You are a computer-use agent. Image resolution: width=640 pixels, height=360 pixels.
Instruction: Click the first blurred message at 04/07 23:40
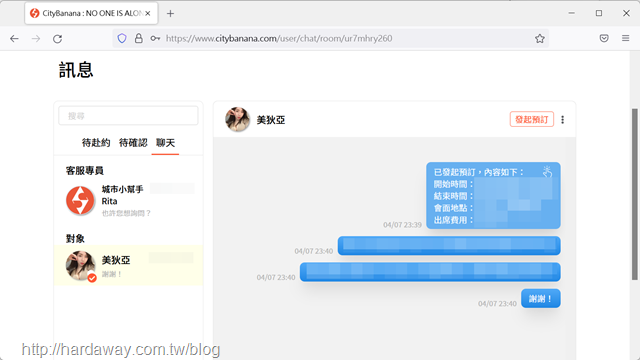click(449, 245)
